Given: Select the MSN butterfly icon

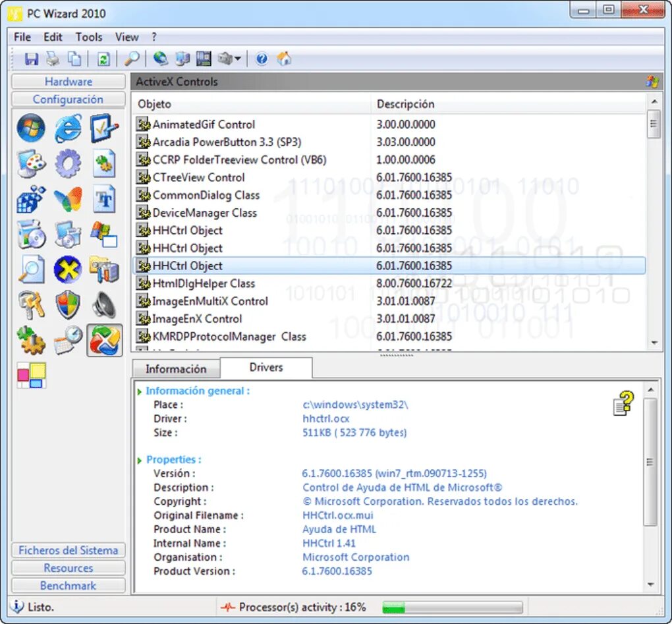Looking at the screenshot, I should tap(68, 199).
